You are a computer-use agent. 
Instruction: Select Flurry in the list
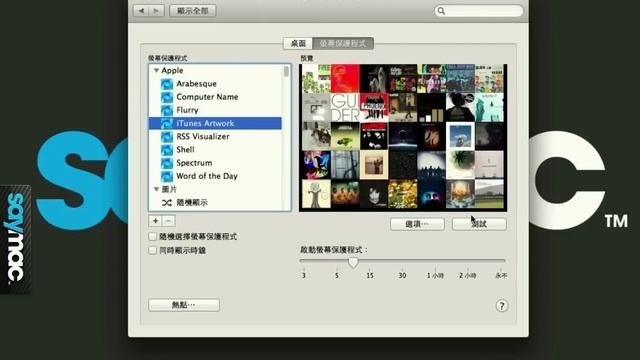click(215, 110)
